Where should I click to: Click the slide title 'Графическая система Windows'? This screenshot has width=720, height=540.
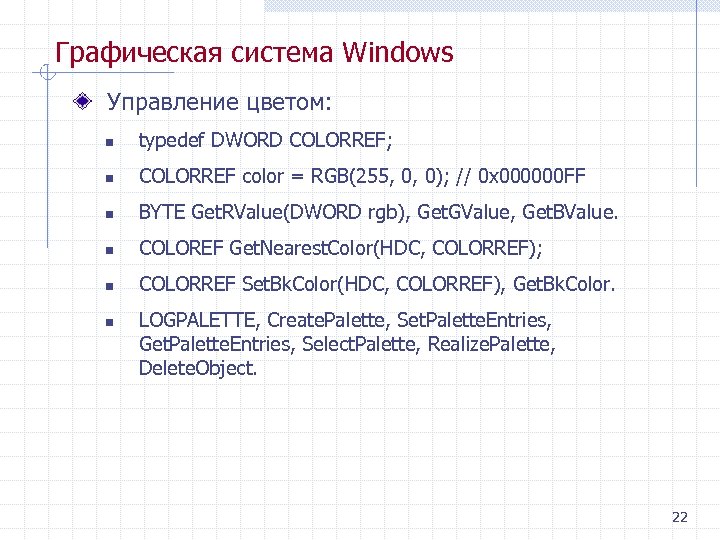coord(254,52)
